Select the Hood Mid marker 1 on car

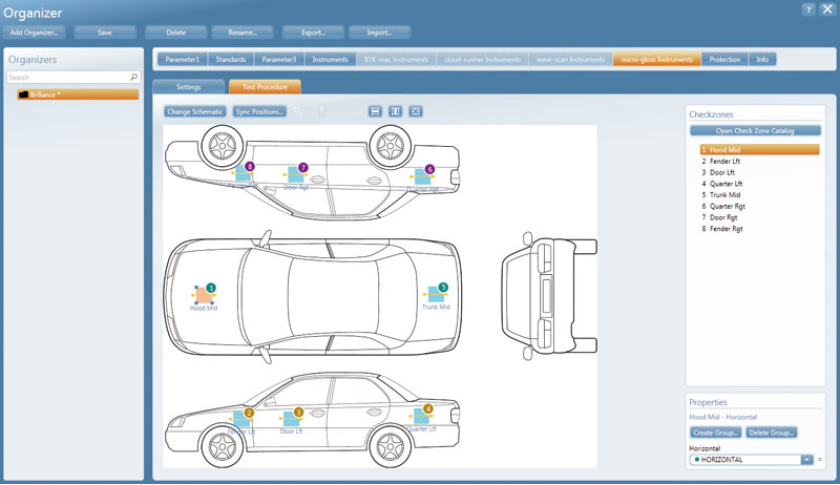[x=210, y=288]
